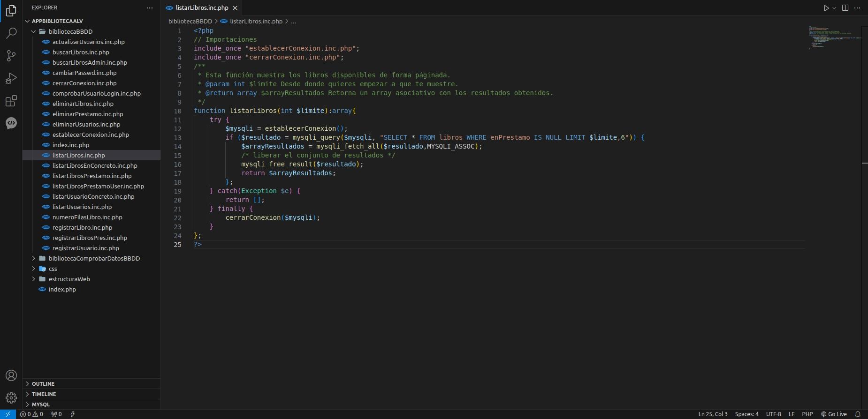Close the listarLibros.inc.php tab
868x419 pixels.
[x=235, y=8]
